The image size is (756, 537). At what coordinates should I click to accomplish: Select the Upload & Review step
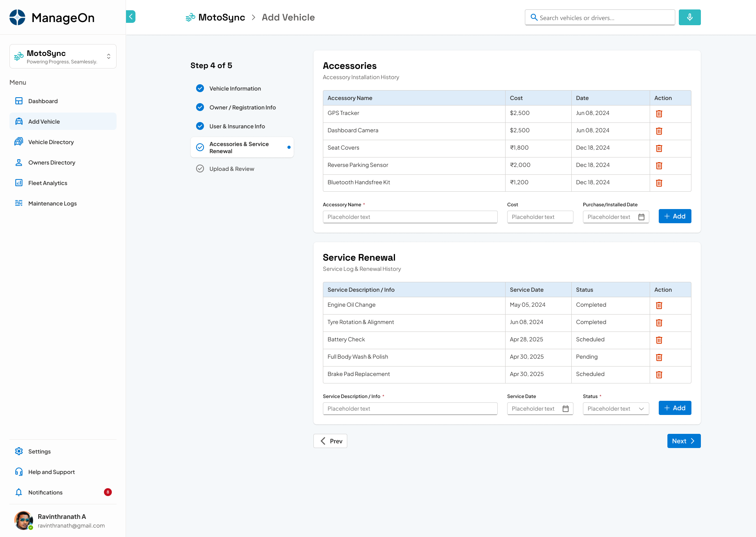pyautogui.click(x=232, y=169)
